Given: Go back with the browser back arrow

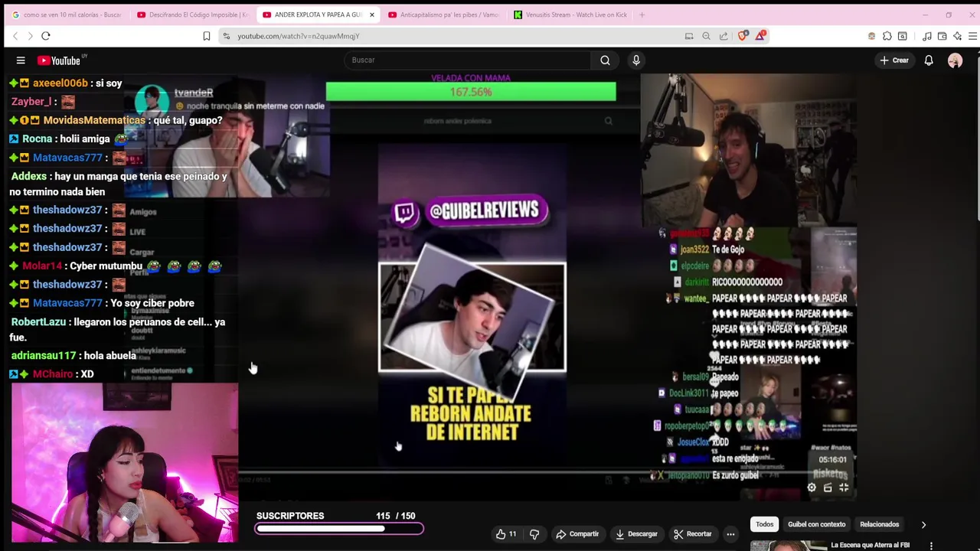Looking at the screenshot, I should (15, 36).
